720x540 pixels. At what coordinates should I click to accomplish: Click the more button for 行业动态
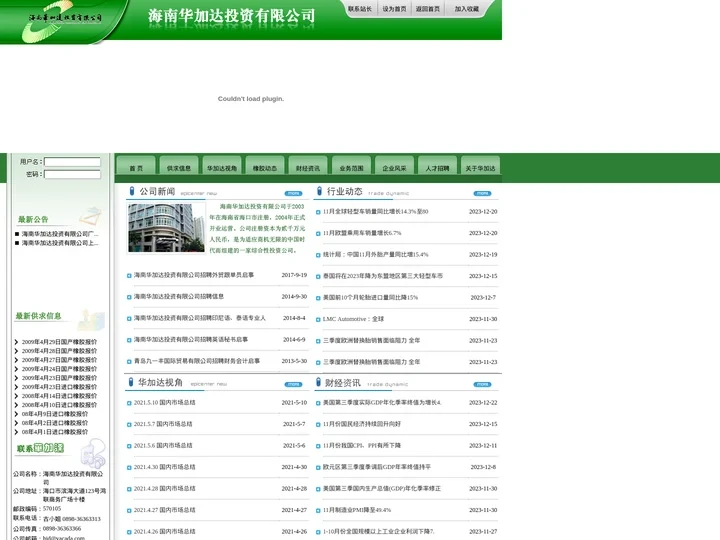click(482, 193)
